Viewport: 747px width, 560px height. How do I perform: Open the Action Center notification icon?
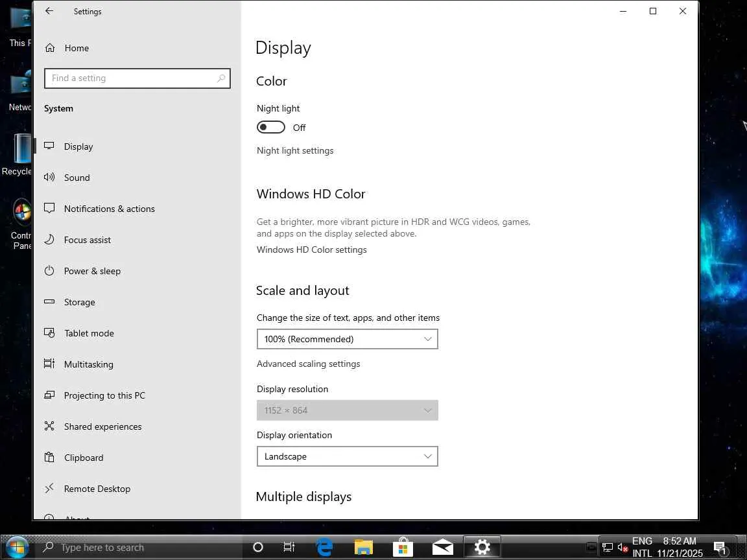tap(720, 548)
